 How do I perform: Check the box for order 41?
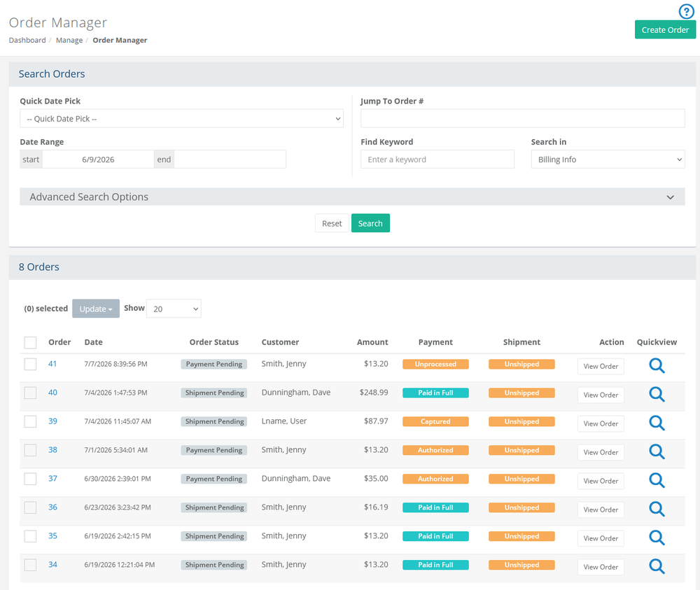pyautogui.click(x=30, y=364)
